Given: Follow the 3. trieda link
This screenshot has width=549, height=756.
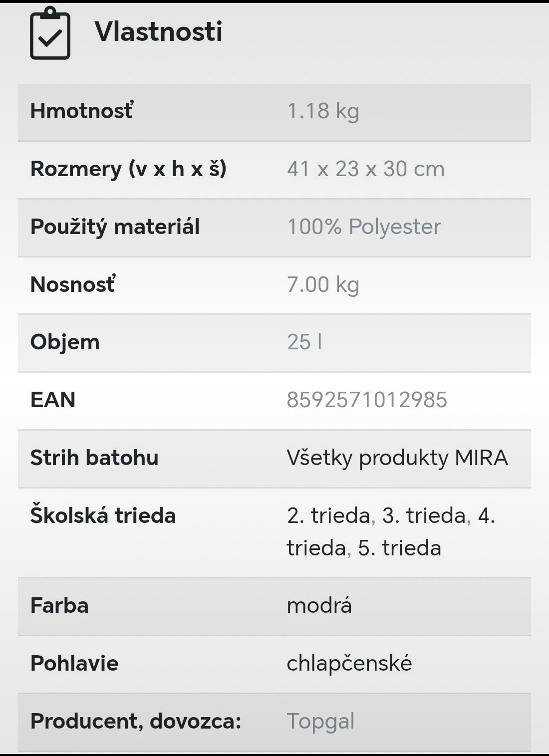Looking at the screenshot, I should tap(424, 515).
